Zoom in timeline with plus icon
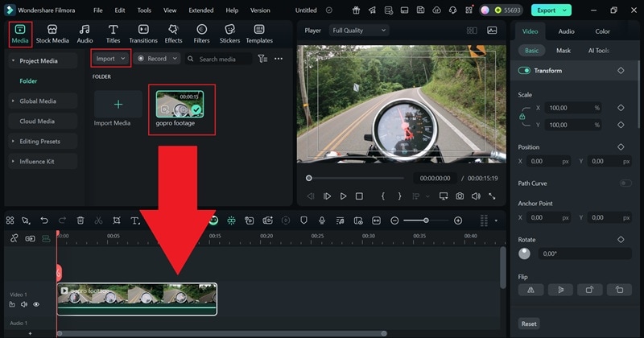This screenshot has height=338, width=644. click(x=458, y=221)
